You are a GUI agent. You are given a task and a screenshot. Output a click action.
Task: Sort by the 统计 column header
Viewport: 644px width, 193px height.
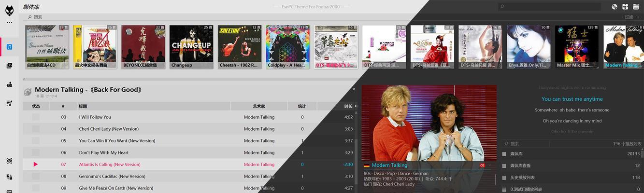(302, 106)
